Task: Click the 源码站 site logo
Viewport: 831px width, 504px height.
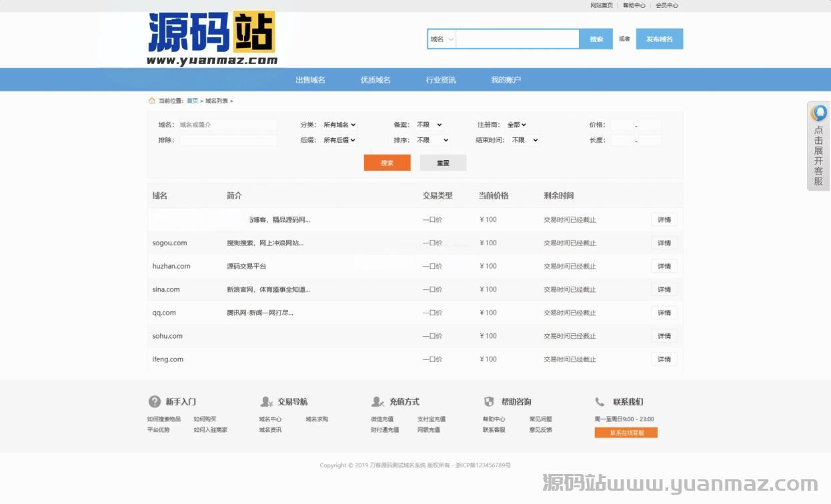Action: pyautogui.click(x=211, y=39)
